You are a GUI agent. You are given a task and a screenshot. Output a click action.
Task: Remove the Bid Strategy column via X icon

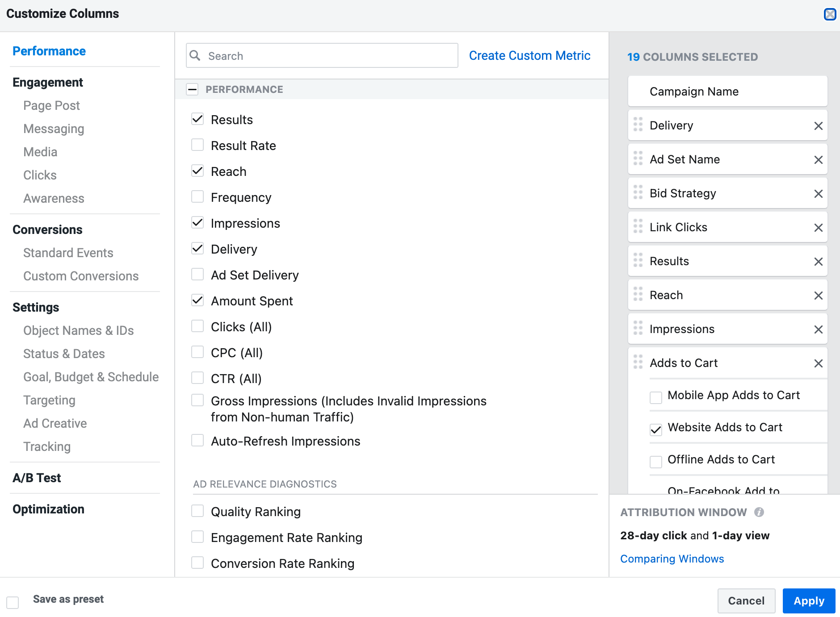click(x=818, y=194)
